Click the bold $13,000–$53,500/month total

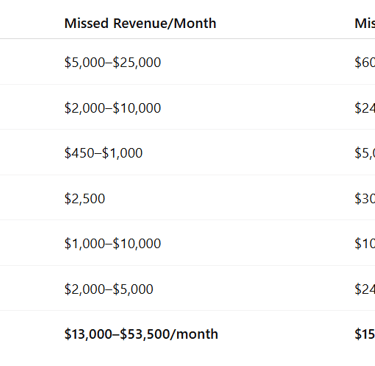[141, 334]
